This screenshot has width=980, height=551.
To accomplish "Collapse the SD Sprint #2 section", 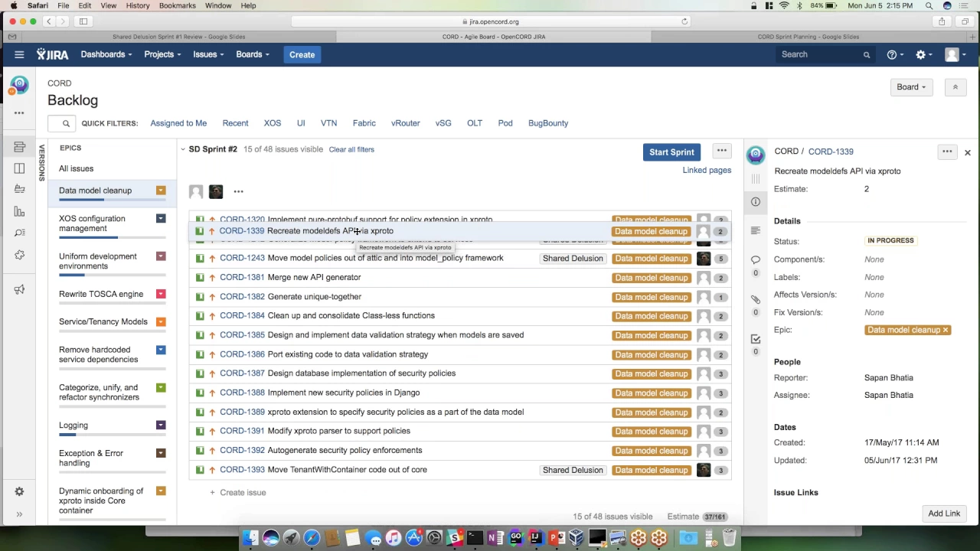I will pos(183,149).
